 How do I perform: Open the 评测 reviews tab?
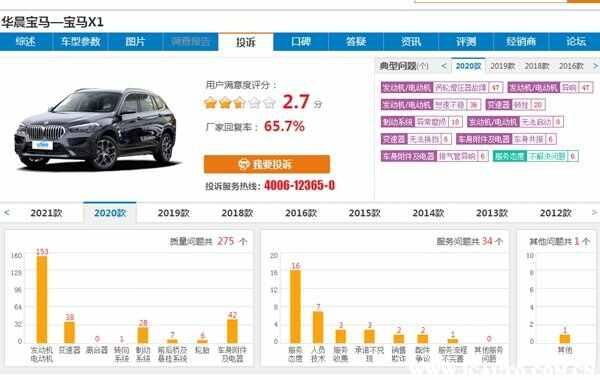(466, 42)
